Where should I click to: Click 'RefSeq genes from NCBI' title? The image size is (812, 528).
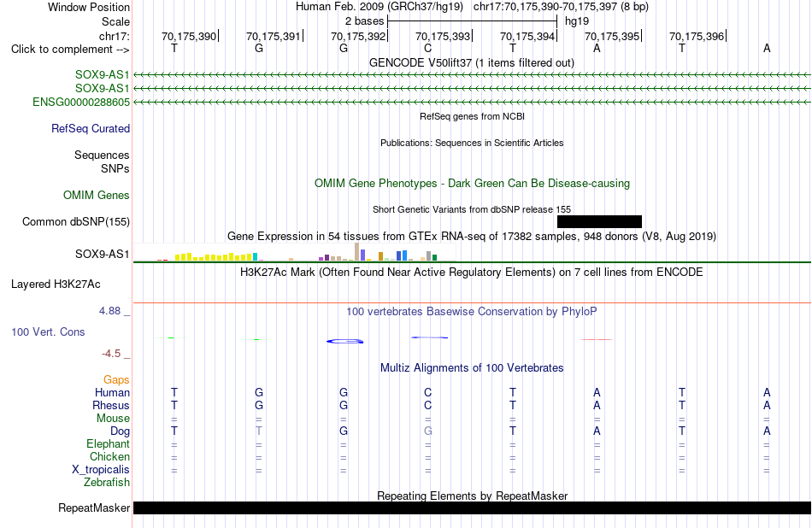click(x=473, y=116)
